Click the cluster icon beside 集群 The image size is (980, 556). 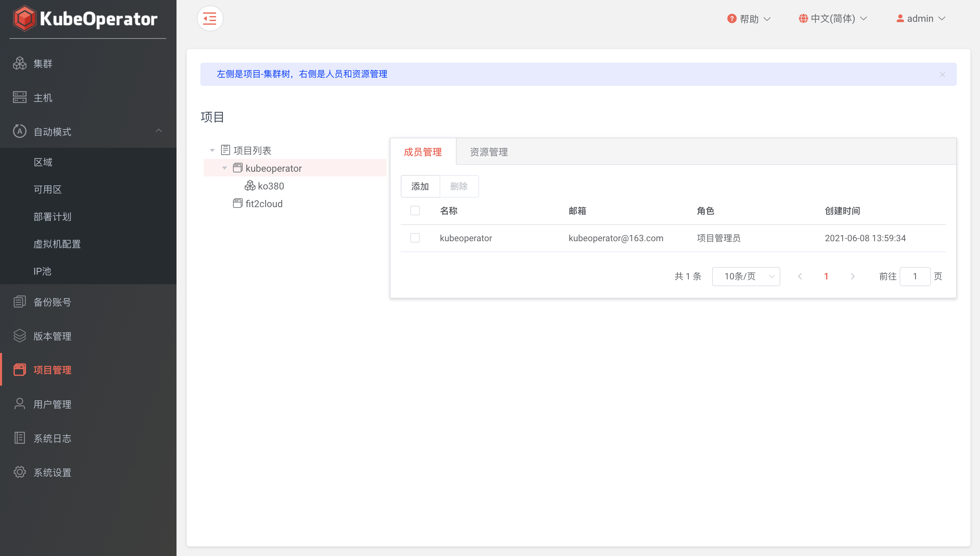pyautogui.click(x=19, y=63)
